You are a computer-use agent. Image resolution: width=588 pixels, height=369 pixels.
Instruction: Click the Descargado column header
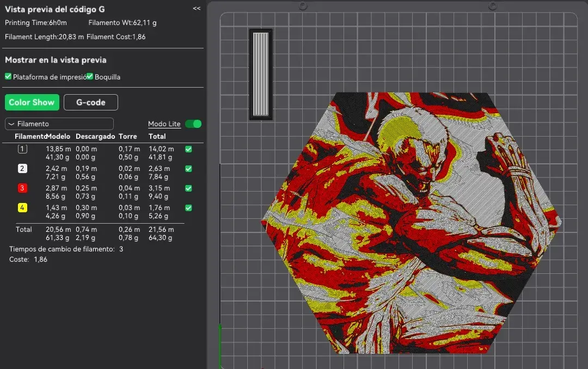tap(95, 137)
